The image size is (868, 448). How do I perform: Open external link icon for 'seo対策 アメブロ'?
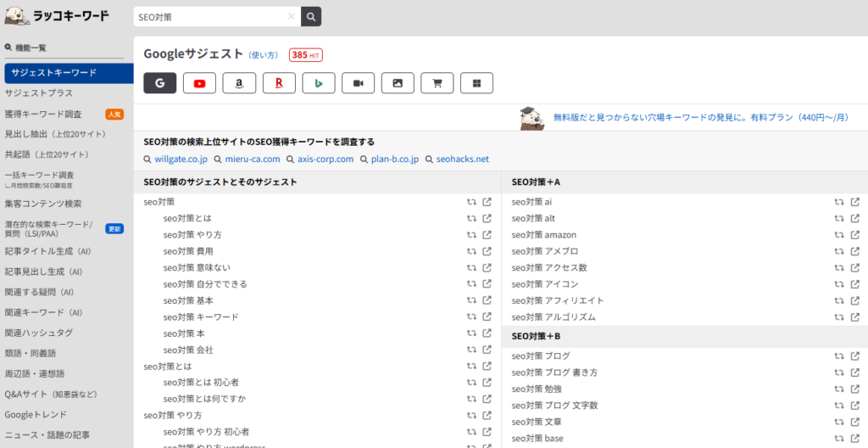855,251
